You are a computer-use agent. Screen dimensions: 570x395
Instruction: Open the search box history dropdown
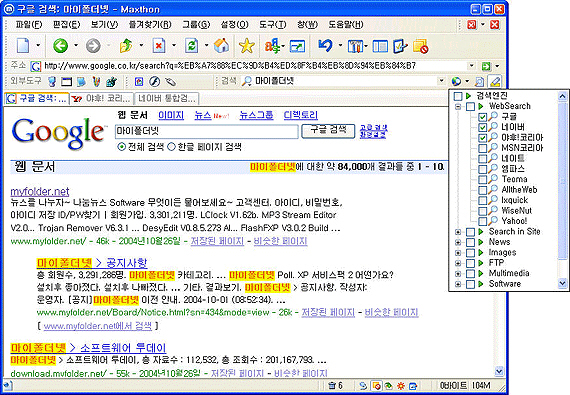tap(441, 81)
